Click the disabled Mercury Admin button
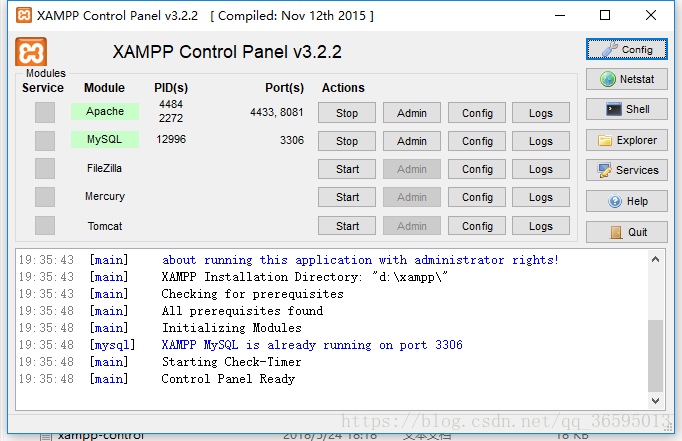Viewport: 682px width, 441px height. click(x=411, y=197)
